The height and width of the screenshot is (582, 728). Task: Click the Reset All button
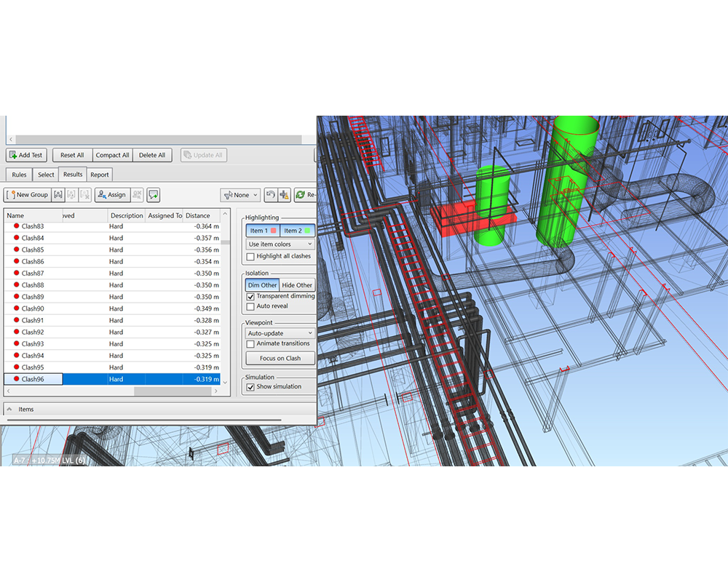tap(72, 155)
